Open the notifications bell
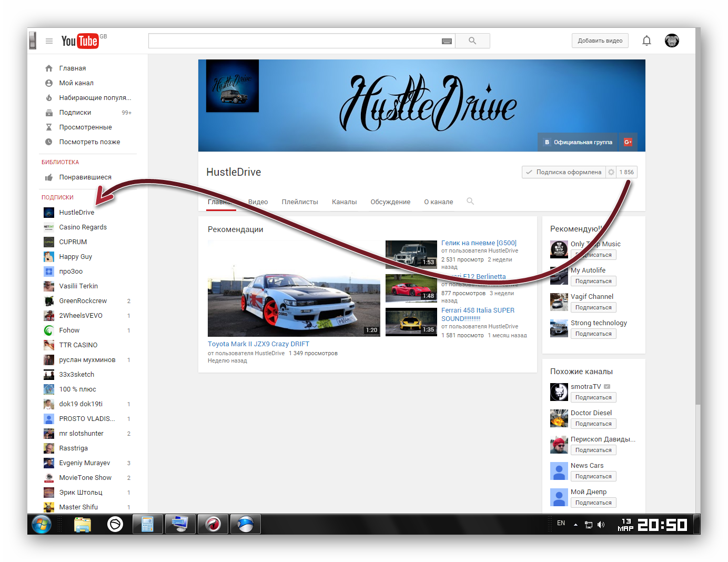 [x=647, y=41]
